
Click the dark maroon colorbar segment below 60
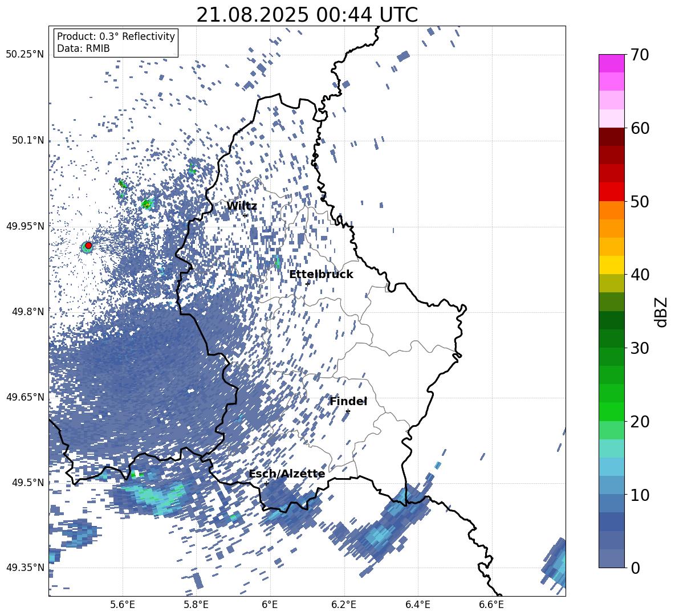point(611,137)
